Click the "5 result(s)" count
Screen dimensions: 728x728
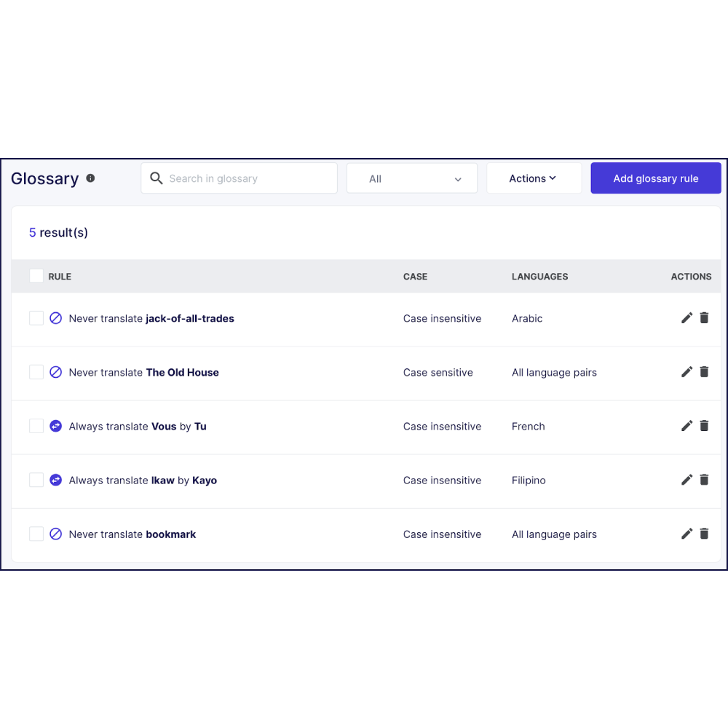pyautogui.click(x=58, y=232)
